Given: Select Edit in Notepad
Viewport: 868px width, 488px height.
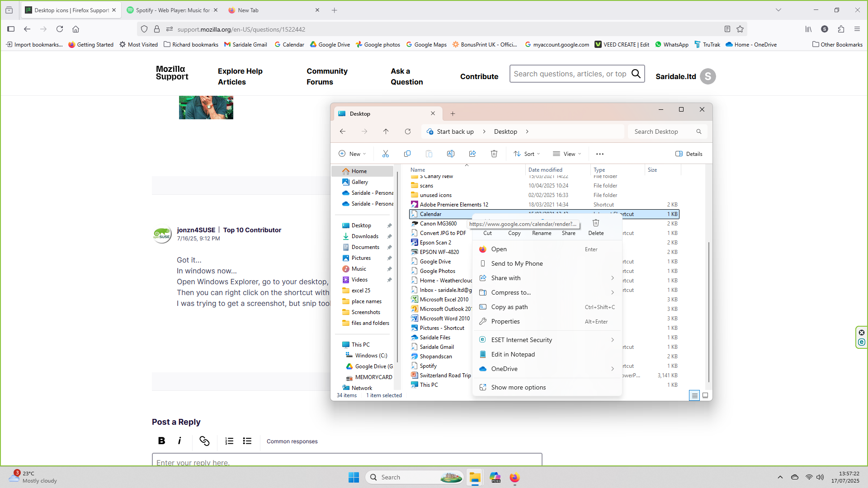Looking at the screenshot, I should 547,354.
